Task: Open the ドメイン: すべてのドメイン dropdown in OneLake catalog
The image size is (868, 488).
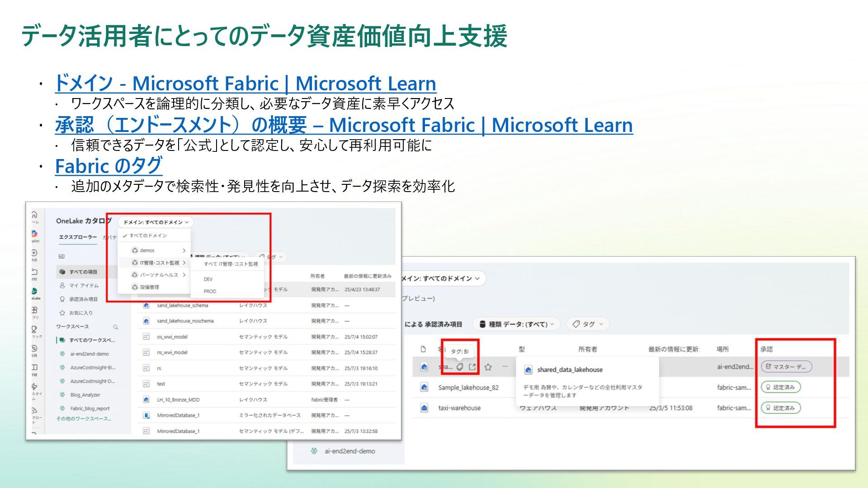Action: [156, 222]
